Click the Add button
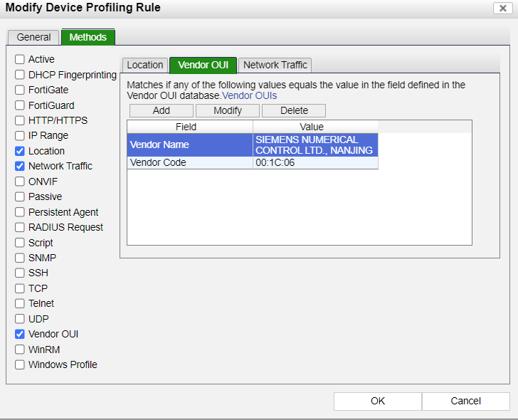The height and width of the screenshot is (420, 518). [x=162, y=110]
